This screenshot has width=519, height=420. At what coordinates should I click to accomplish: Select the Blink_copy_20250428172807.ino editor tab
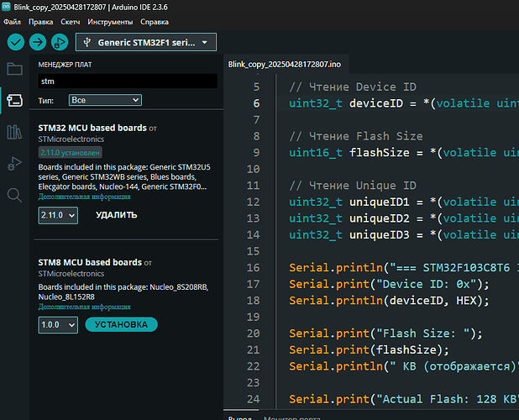point(285,65)
